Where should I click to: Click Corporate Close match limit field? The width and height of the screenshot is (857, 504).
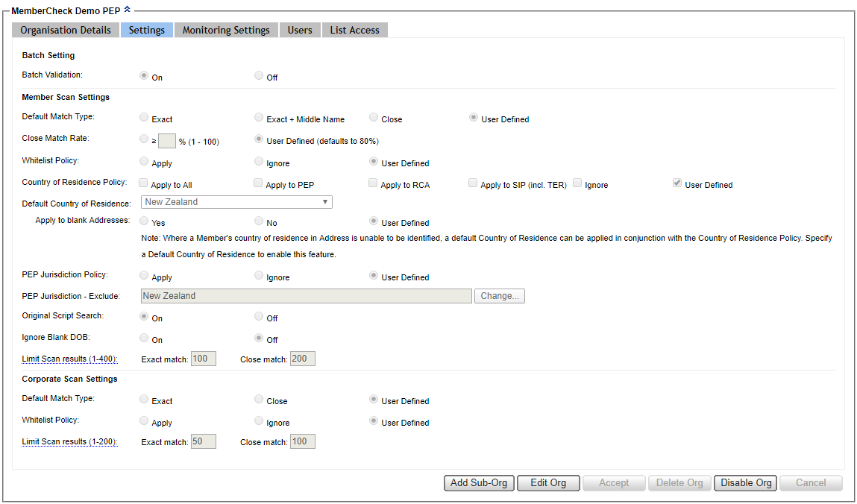[303, 441]
